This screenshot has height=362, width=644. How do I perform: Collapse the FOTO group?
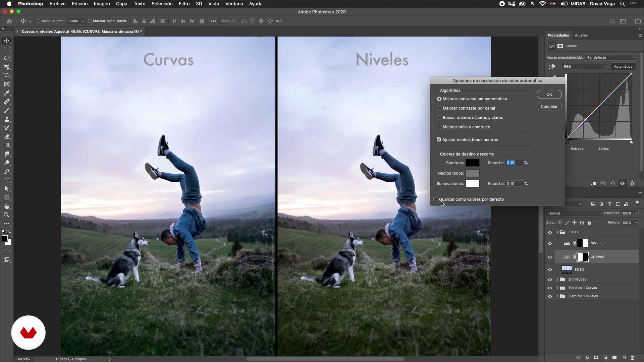pos(557,232)
